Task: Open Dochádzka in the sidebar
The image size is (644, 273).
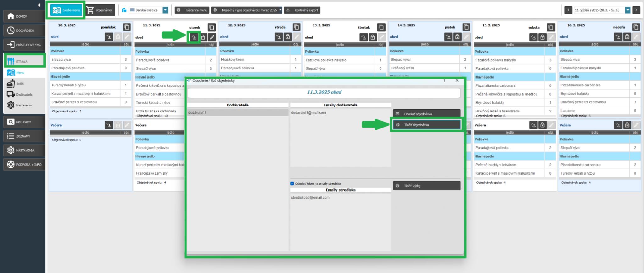Action: click(x=24, y=30)
